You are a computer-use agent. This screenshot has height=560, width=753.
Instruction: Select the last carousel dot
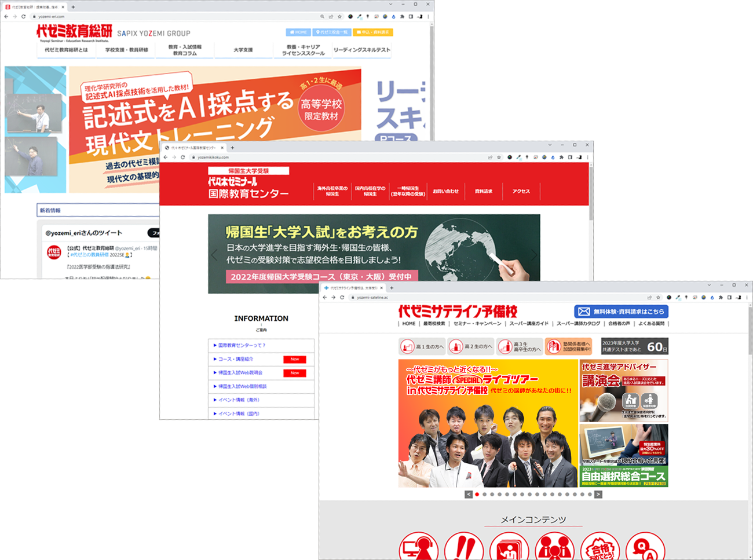click(x=590, y=495)
